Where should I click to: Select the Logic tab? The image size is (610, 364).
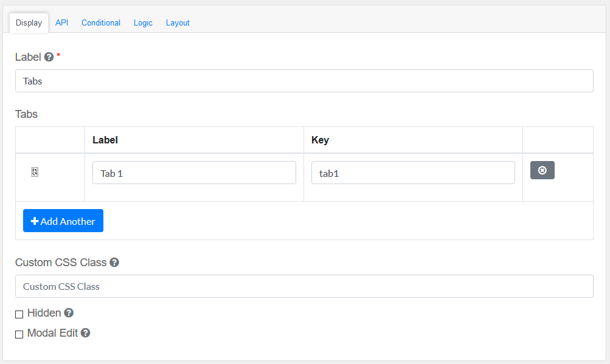(143, 23)
